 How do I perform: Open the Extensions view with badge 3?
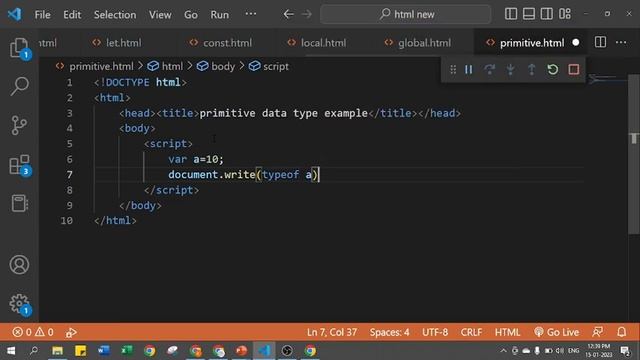point(19,164)
